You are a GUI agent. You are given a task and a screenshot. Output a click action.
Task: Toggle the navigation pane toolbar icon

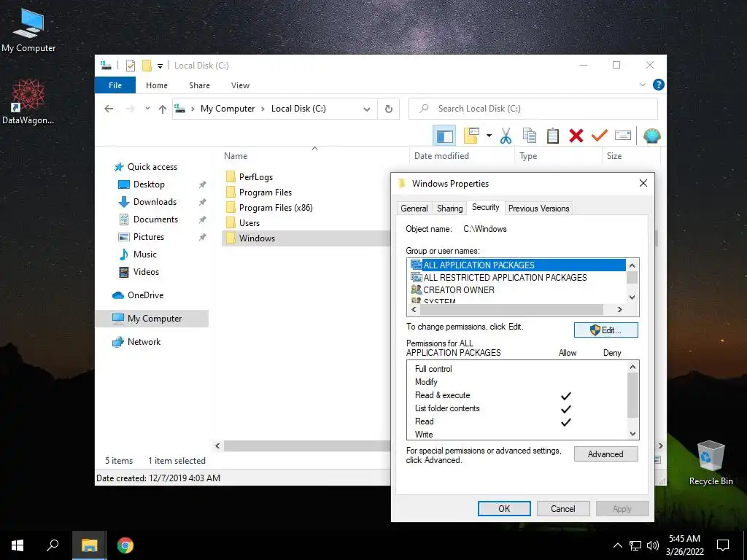pyautogui.click(x=444, y=136)
